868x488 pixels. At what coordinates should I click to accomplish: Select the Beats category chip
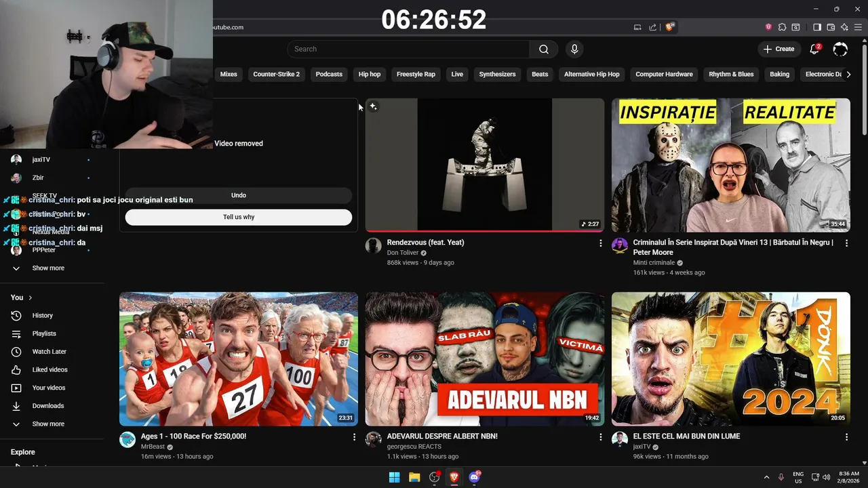click(540, 74)
